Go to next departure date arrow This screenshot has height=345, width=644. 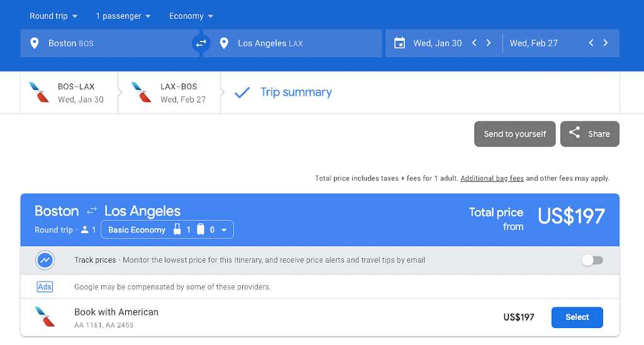click(x=488, y=43)
